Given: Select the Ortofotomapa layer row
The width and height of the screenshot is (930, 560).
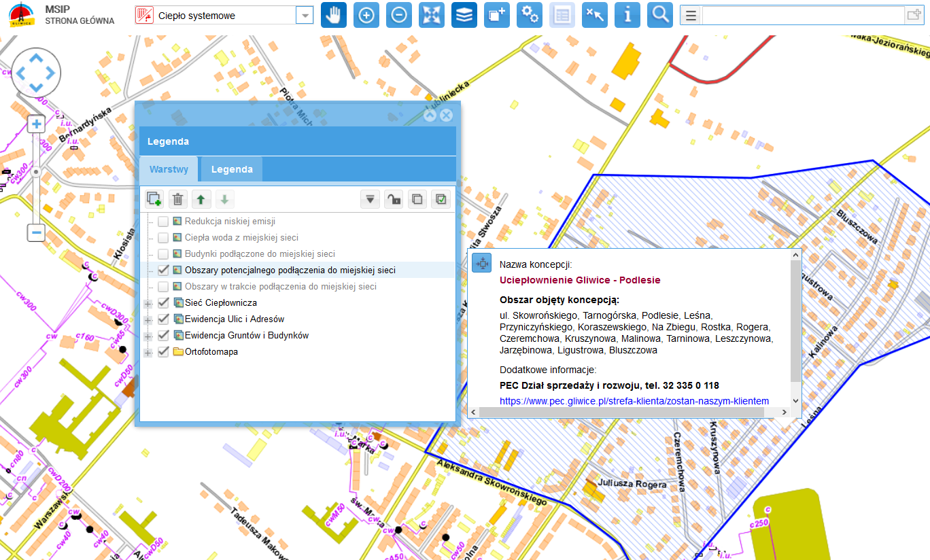Looking at the screenshot, I should (x=297, y=352).
